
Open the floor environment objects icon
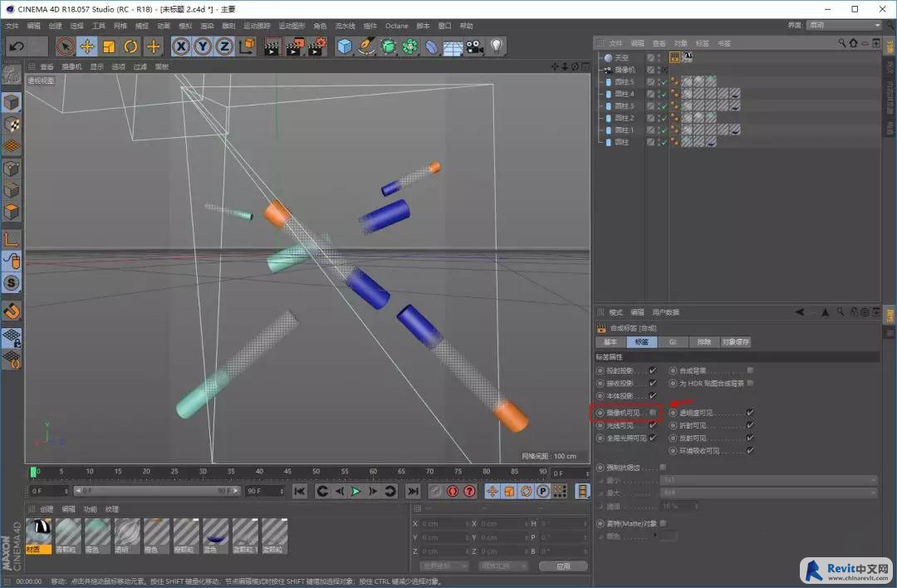tap(453, 47)
